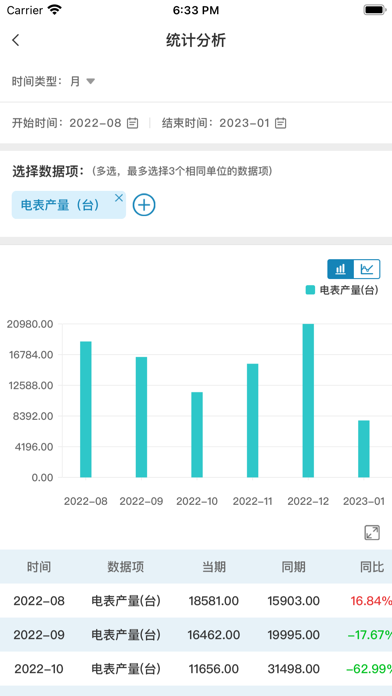Click the 20980.00 y-axis label
392x696 pixels.
tap(30, 324)
